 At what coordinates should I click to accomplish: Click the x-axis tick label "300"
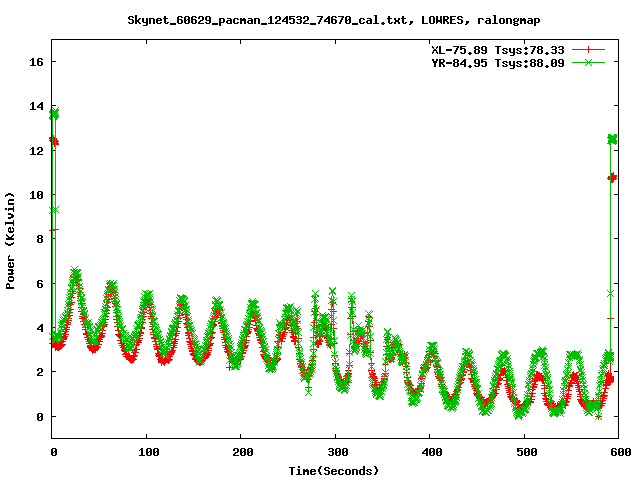[337, 452]
